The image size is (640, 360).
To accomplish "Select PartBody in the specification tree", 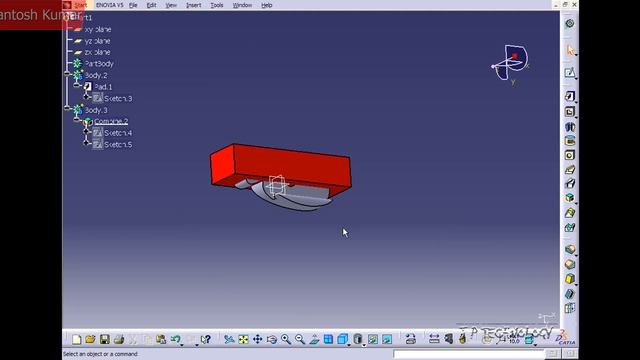I will 99,64.
